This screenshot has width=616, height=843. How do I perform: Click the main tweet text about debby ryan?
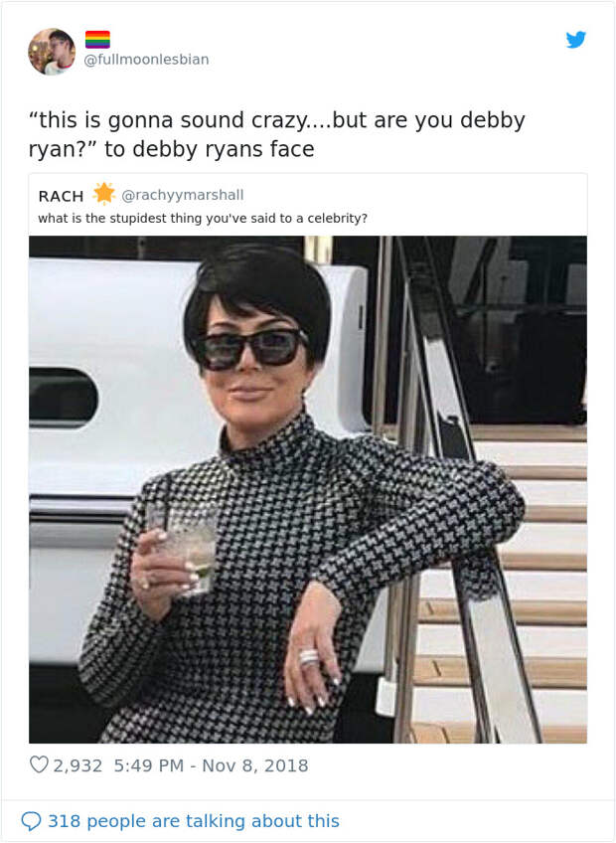(x=277, y=134)
